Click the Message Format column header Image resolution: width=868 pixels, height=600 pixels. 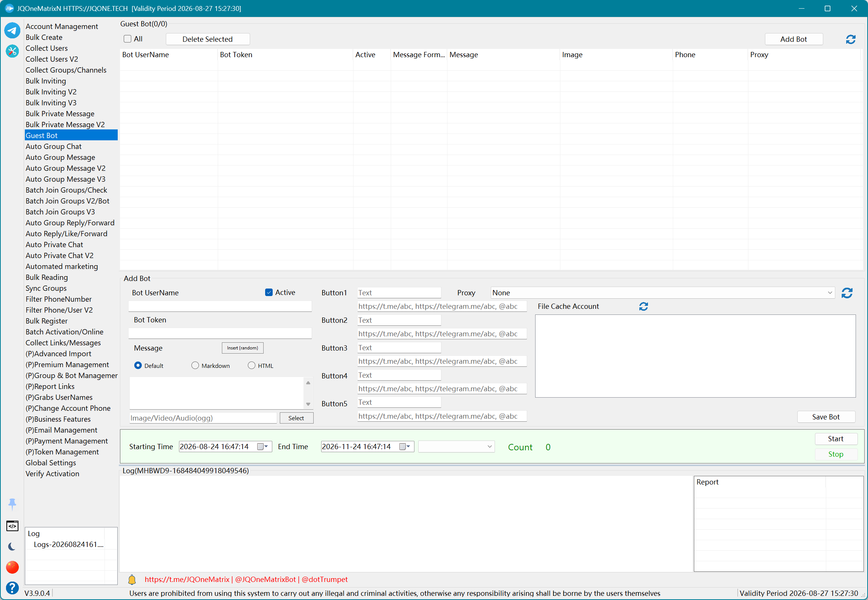(x=419, y=55)
